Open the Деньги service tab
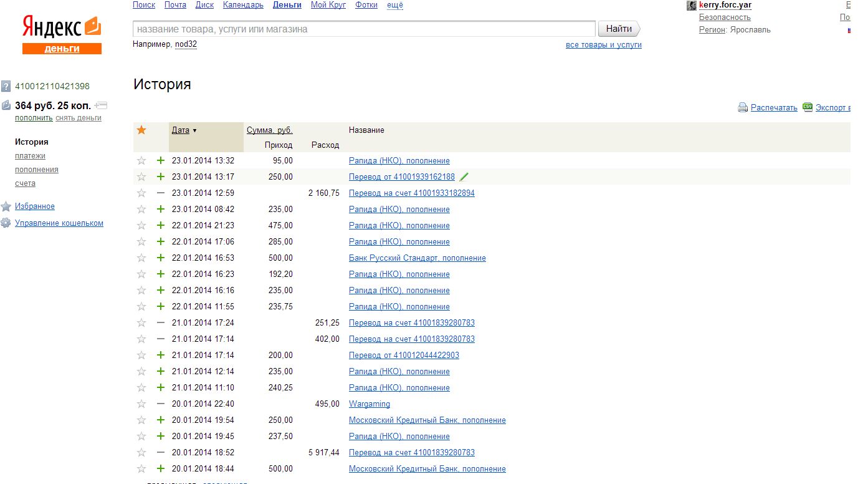The height and width of the screenshot is (484, 868). pos(287,5)
